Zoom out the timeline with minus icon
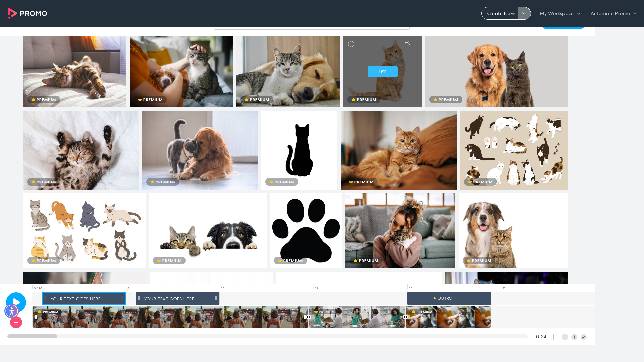644x362 pixels. (565, 337)
